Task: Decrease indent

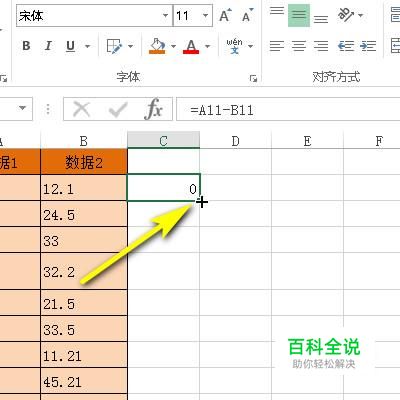Action: 345,46
